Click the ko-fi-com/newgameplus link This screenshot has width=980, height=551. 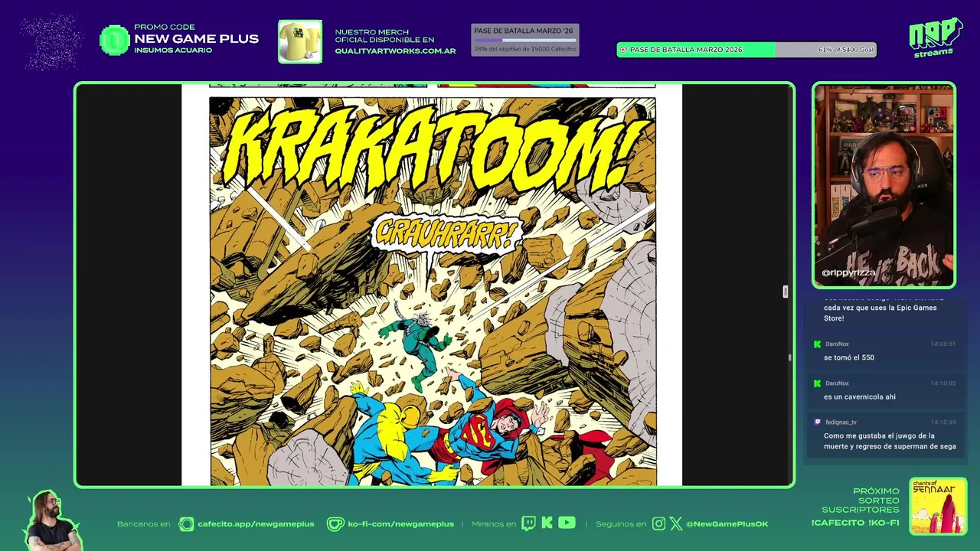(400, 524)
